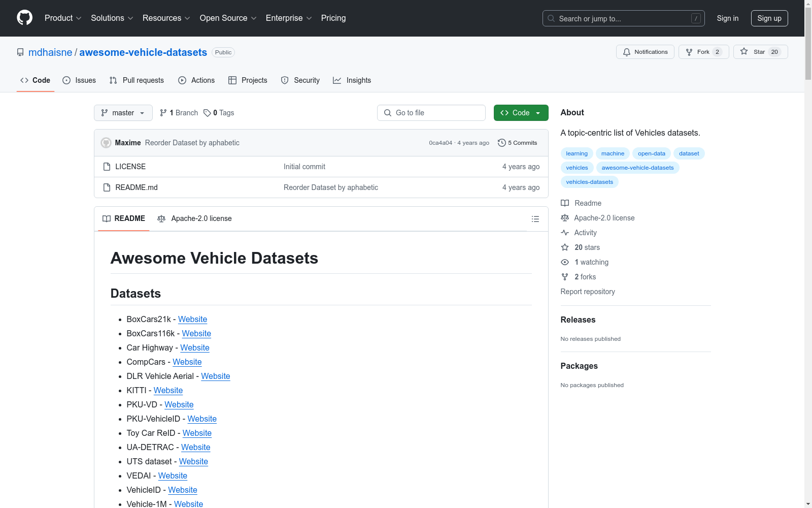812x508 pixels.
Task: Open the KITTI Website link
Action: (168, 390)
